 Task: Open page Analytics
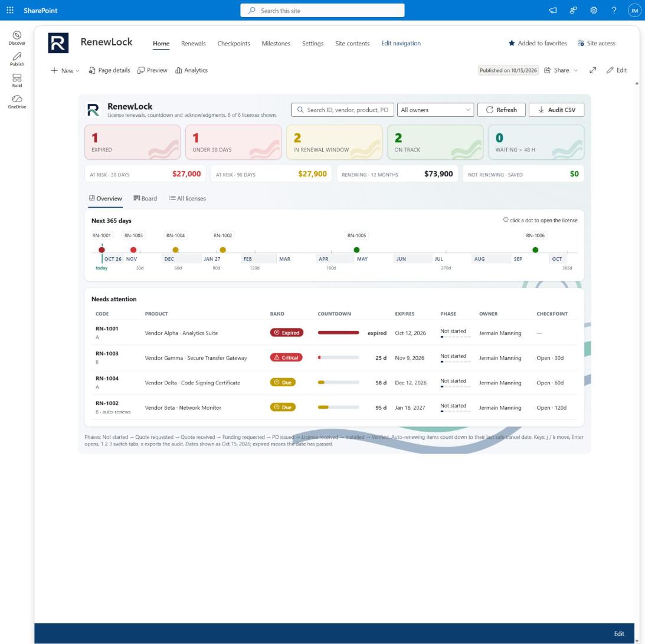pos(191,70)
